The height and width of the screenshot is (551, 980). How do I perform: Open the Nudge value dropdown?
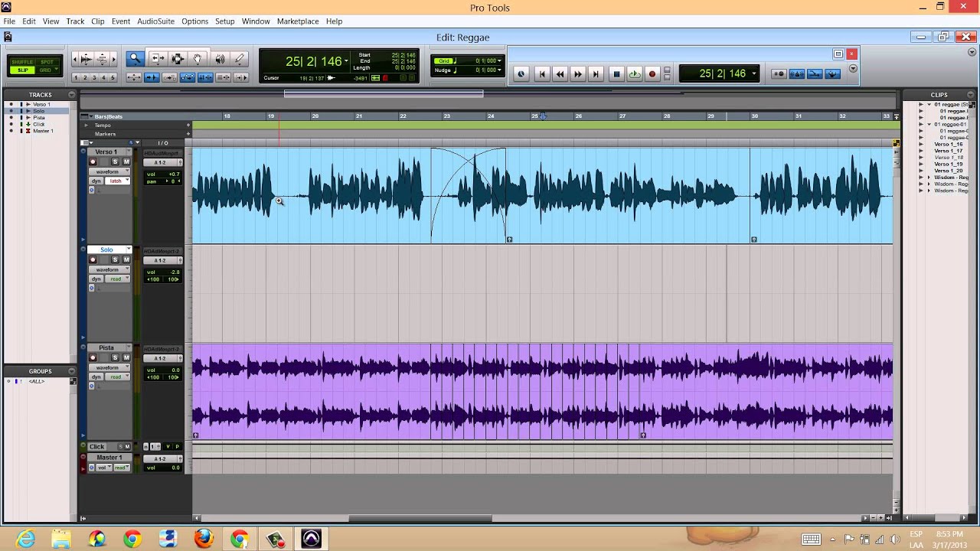(x=500, y=70)
